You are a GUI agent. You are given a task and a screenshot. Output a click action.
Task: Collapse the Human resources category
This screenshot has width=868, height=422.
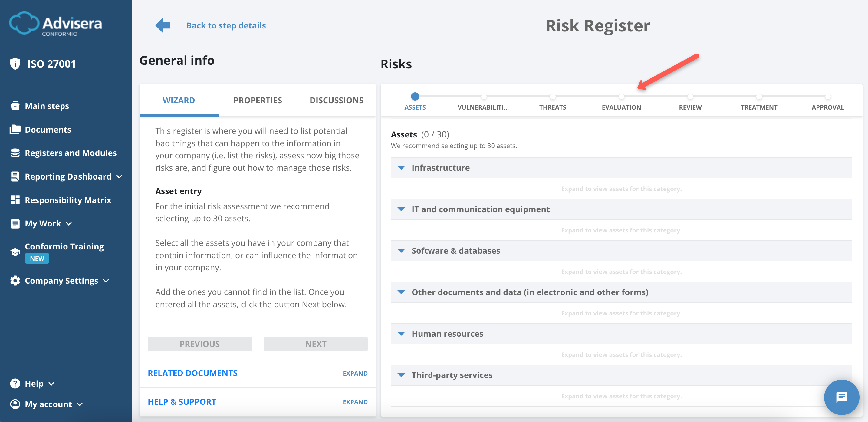click(401, 334)
